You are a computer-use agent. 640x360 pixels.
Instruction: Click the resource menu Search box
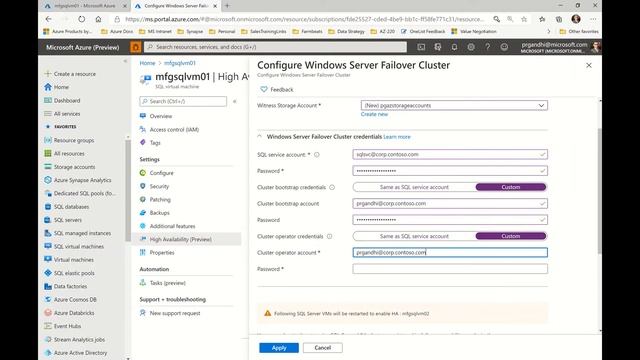point(183,101)
